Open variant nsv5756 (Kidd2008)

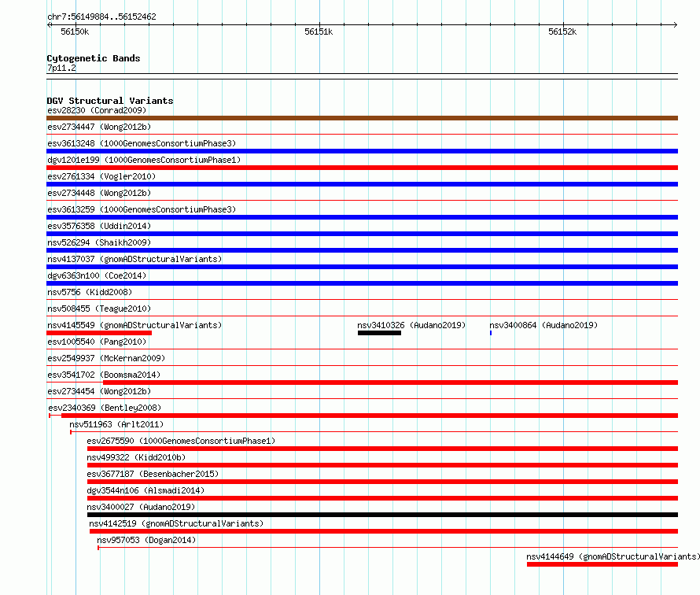[x=90, y=292]
